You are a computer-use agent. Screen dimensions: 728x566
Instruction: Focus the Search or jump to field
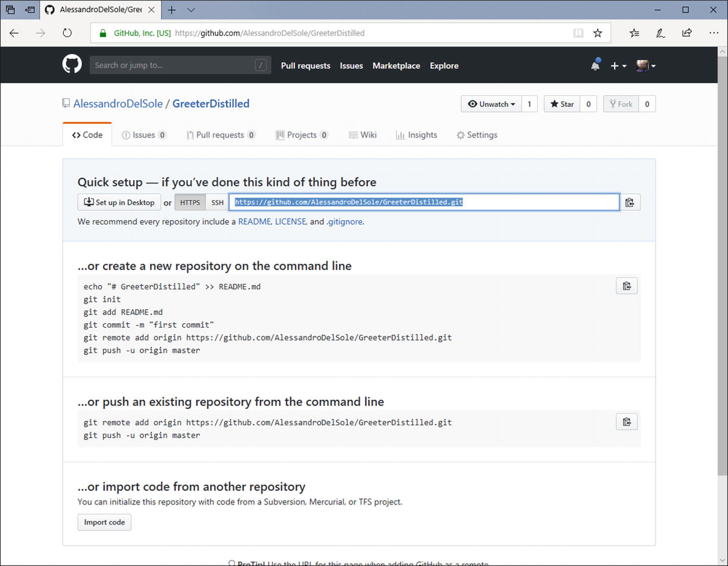click(174, 65)
